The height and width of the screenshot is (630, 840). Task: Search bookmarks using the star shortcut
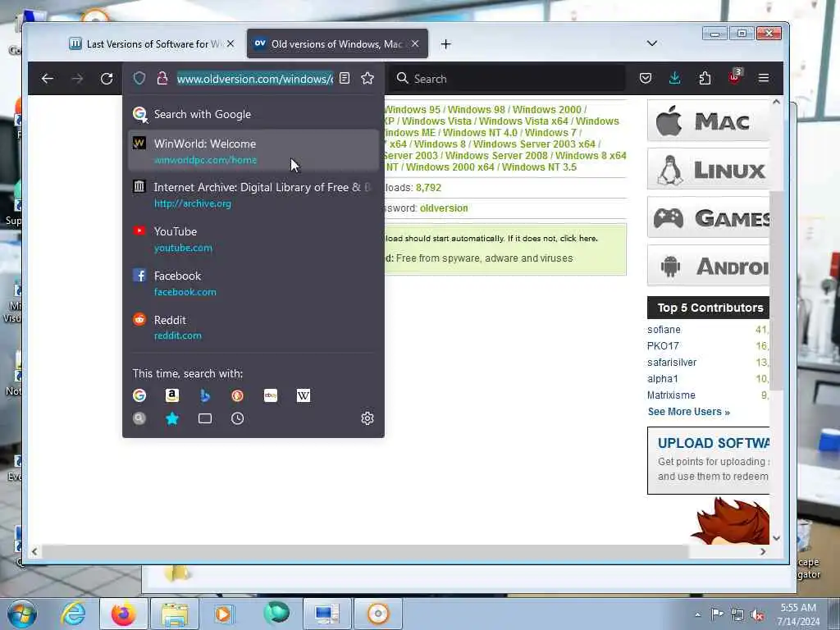(x=172, y=418)
